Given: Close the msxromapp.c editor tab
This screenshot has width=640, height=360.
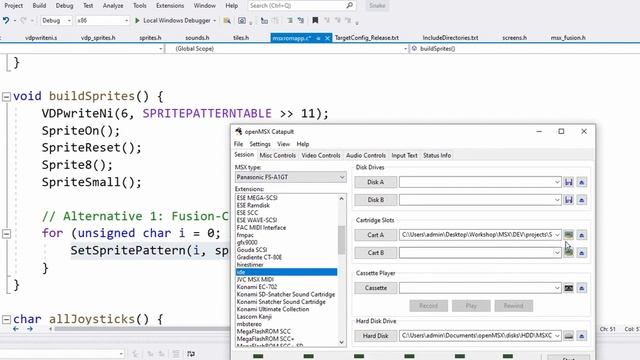Looking at the screenshot, I should (327, 38).
